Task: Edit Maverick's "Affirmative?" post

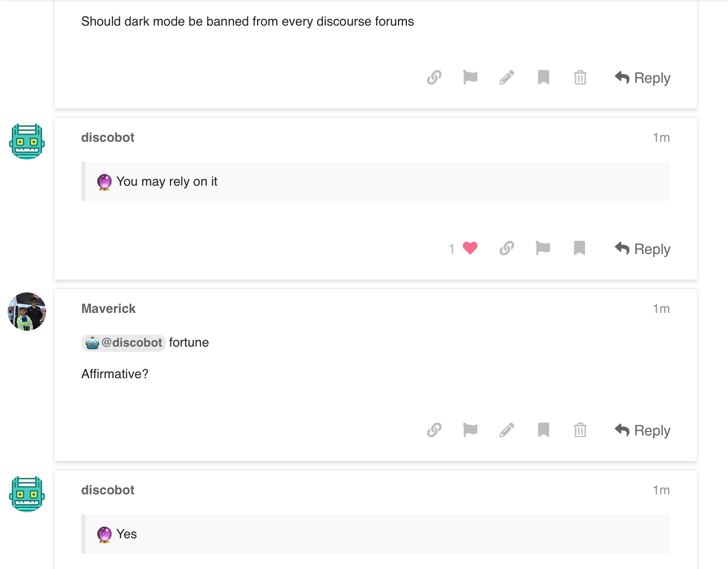Action: [507, 430]
